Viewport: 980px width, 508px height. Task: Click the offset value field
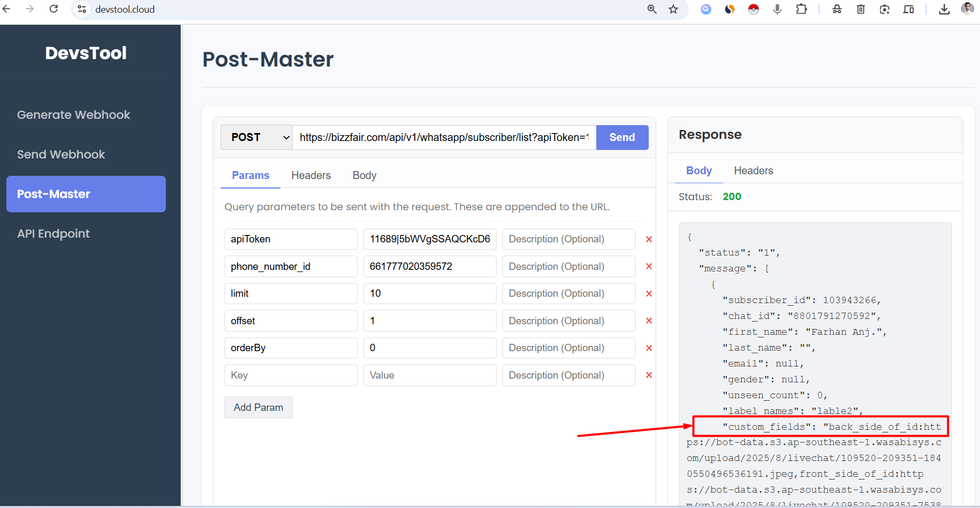430,321
